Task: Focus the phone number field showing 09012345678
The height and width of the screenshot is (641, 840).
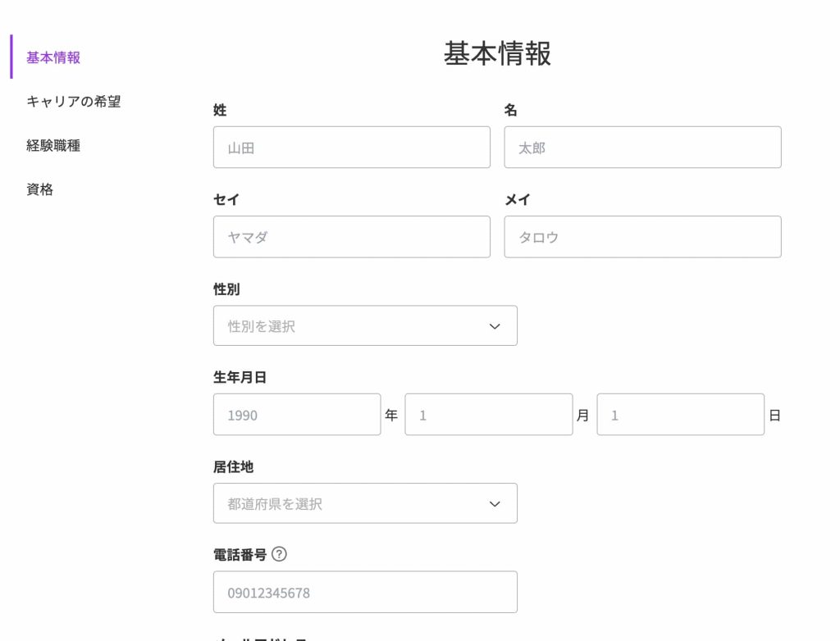Action: coord(365,592)
